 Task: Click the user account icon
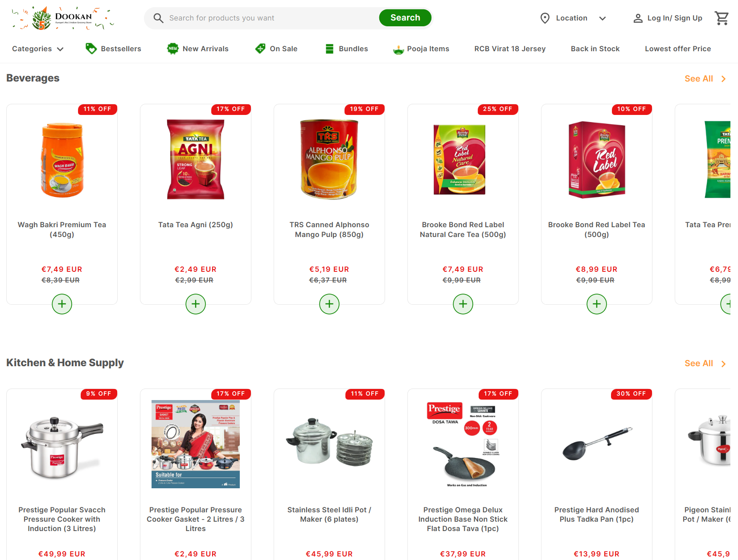pos(638,18)
